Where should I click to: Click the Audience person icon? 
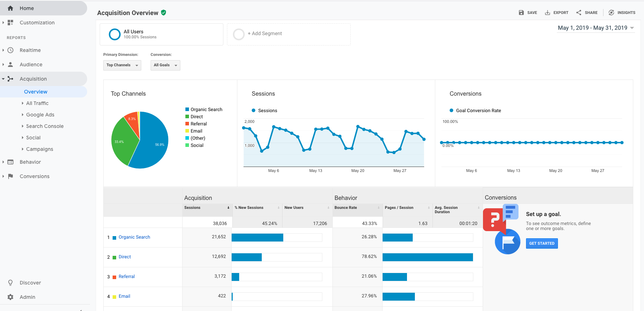coord(10,64)
